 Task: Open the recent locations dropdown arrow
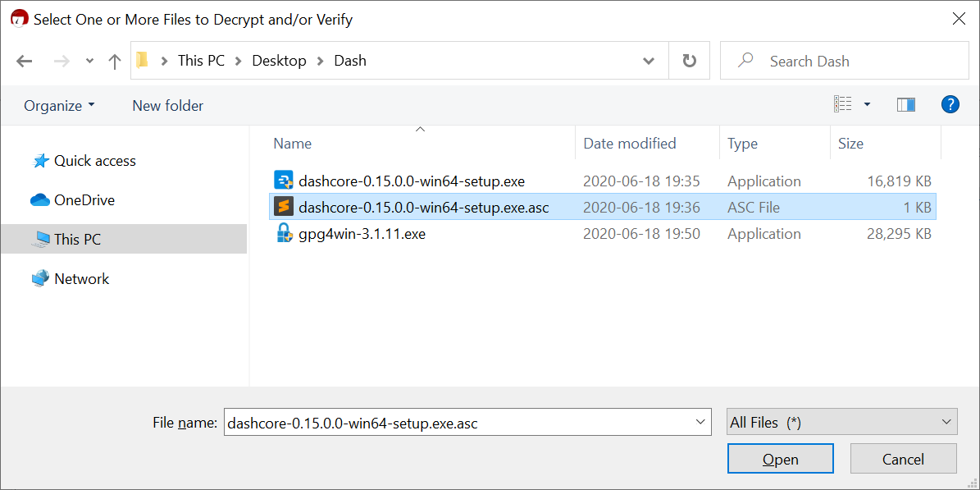pyautogui.click(x=89, y=62)
